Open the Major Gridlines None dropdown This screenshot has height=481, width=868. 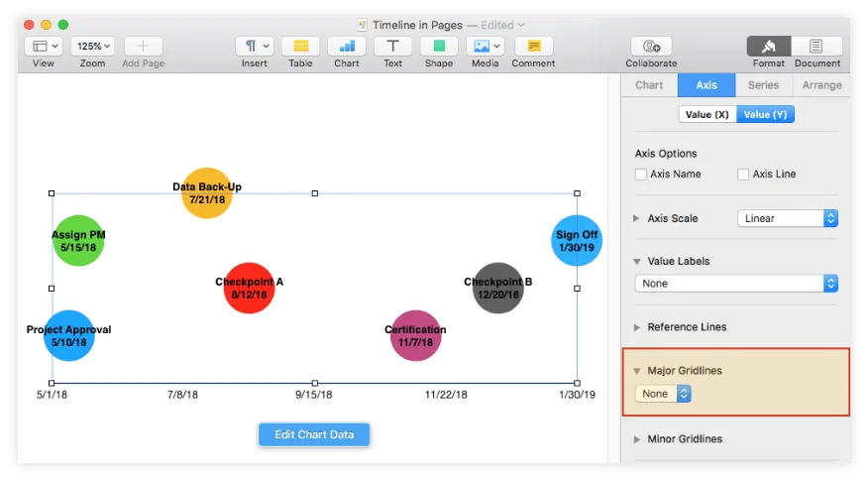663,394
